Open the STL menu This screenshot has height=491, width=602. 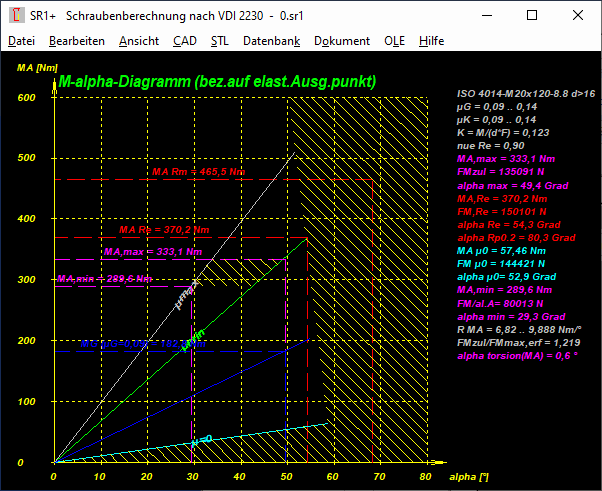point(219,41)
